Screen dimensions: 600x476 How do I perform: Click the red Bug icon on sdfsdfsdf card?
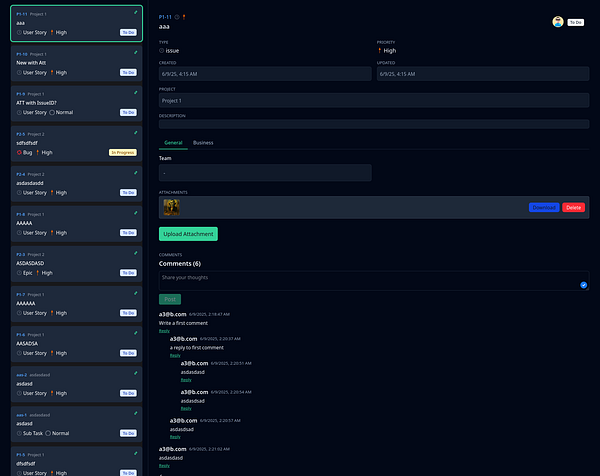[x=19, y=152]
